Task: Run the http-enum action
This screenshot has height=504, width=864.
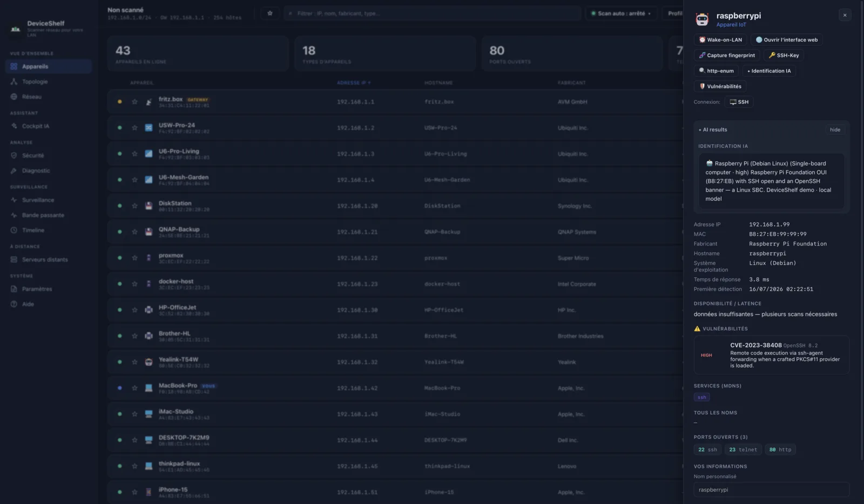Action: [x=716, y=71]
